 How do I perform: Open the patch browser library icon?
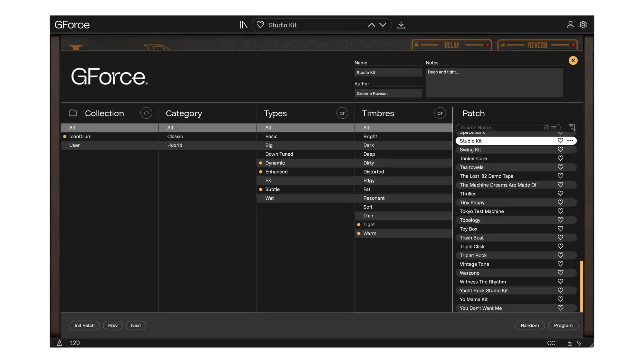coord(243,25)
